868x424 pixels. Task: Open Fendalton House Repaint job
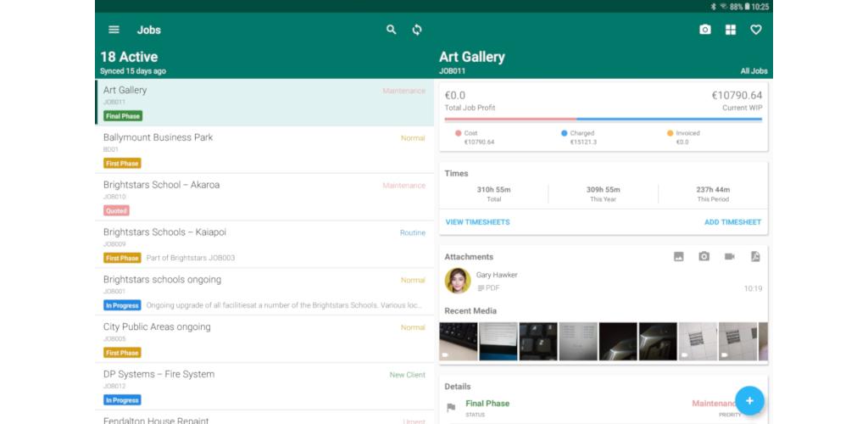(264, 417)
